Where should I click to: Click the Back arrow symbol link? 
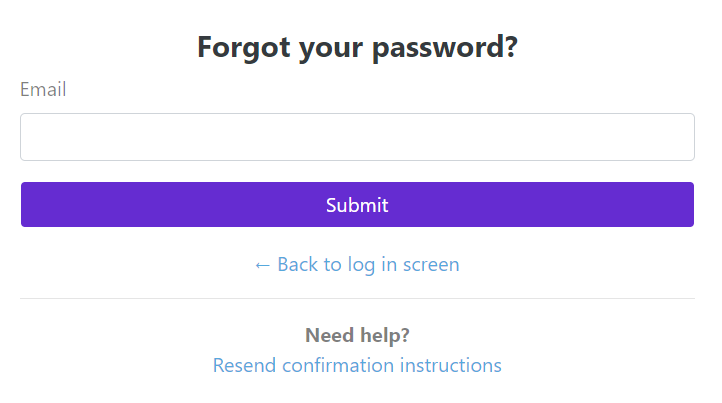pyautogui.click(x=262, y=264)
